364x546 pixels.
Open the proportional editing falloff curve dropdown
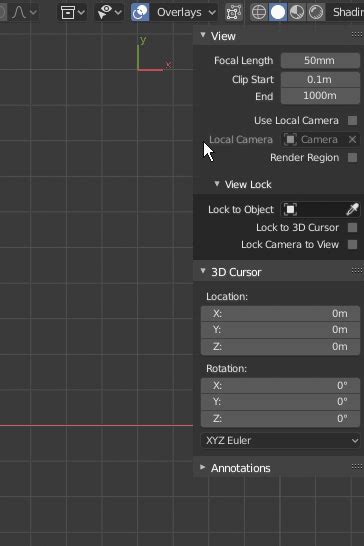(24, 13)
